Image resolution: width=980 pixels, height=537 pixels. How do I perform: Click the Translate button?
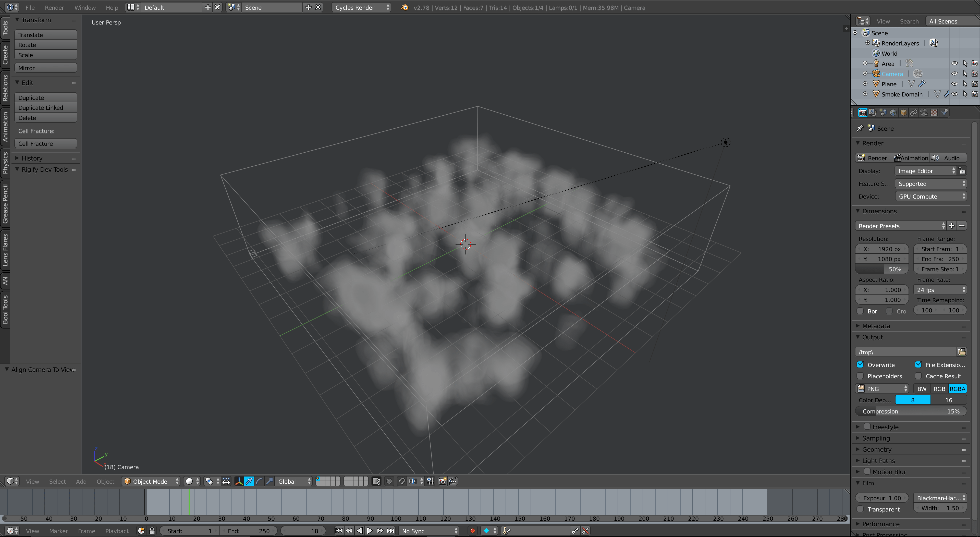click(x=46, y=35)
